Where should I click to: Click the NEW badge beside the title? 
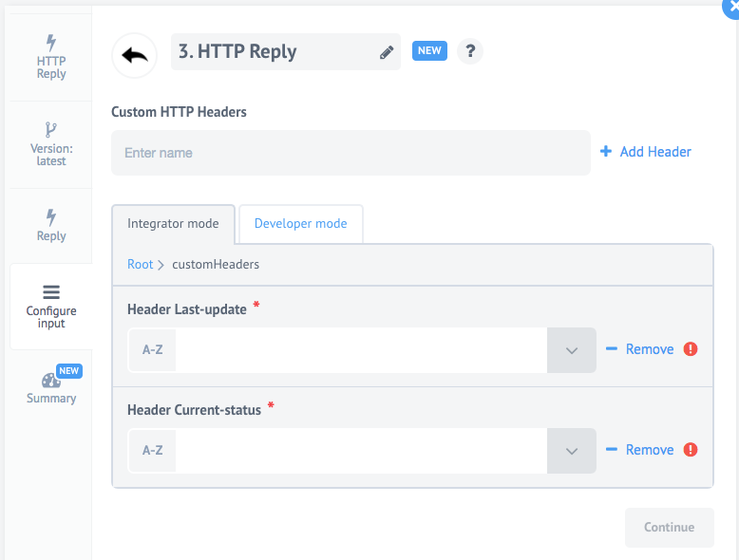tap(429, 51)
